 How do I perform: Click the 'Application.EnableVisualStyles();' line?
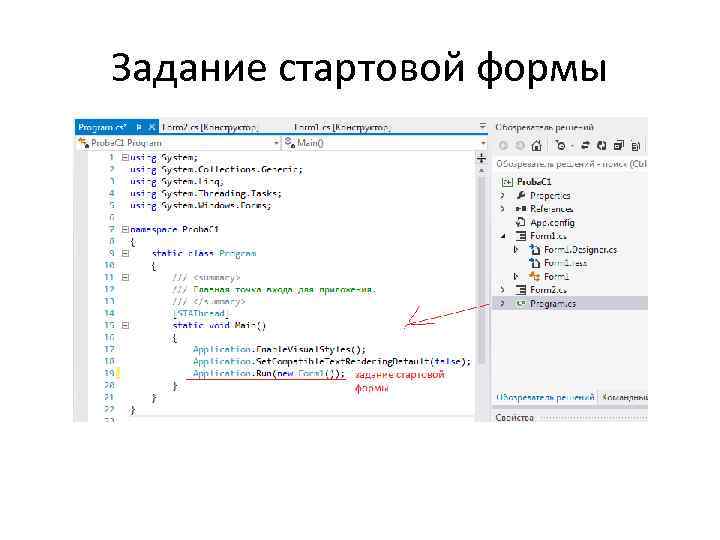(x=279, y=349)
